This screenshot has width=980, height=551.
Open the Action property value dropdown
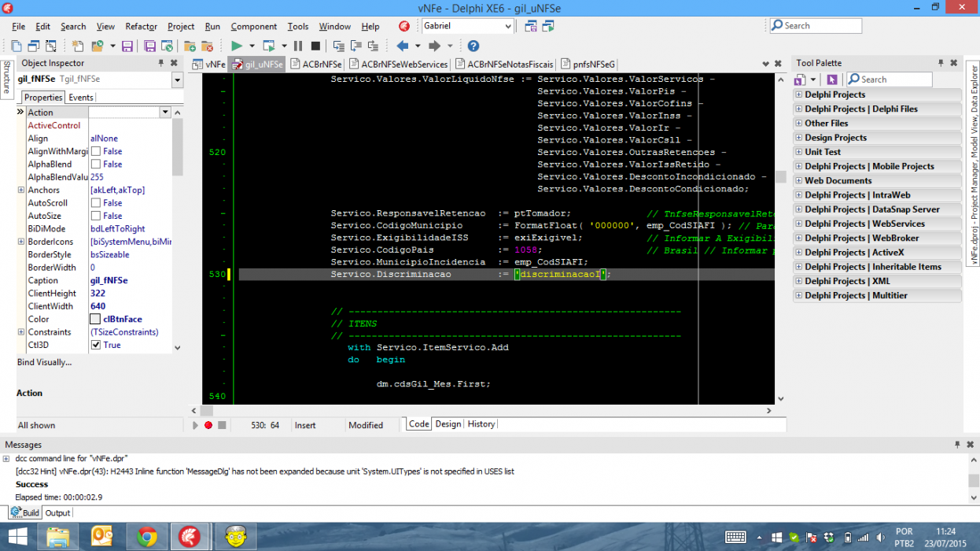click(x=164, y=113)
